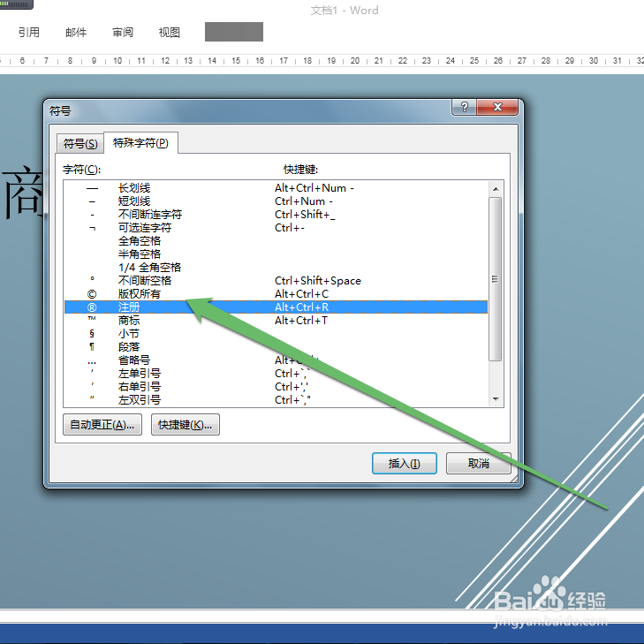Click the list scrollbar up arrow

click(x=496, y=189)
